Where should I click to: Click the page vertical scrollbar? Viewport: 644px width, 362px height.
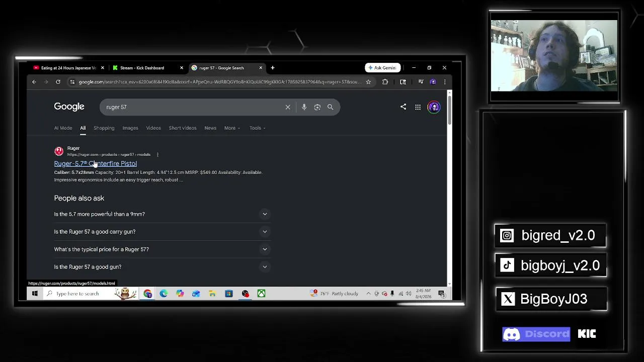pos(449,111)
